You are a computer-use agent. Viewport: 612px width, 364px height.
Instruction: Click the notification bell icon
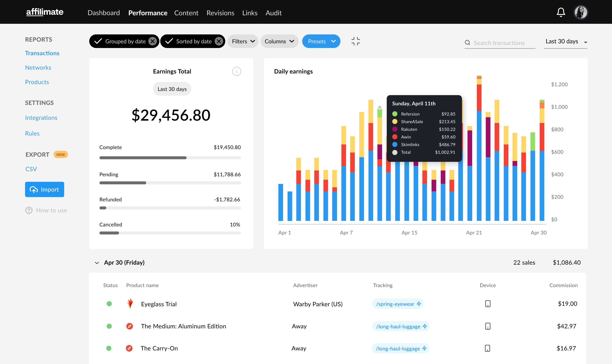click(560, 12)
